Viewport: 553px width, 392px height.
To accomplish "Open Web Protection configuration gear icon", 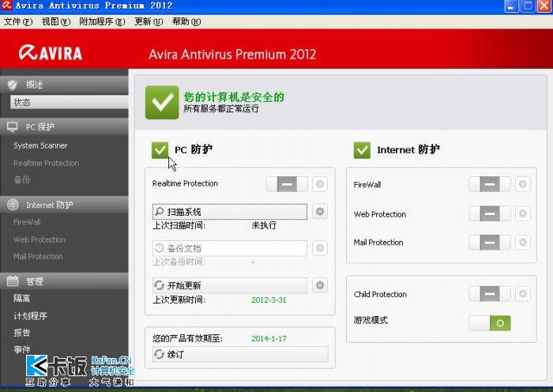I will (x=523, y=213).
